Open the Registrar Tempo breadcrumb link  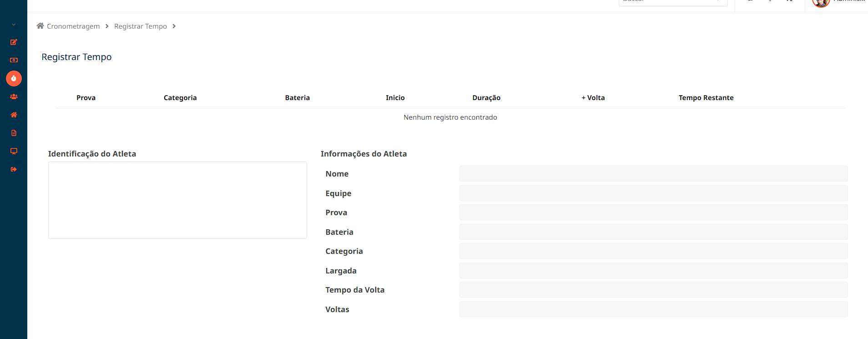(x=140, y=26)
